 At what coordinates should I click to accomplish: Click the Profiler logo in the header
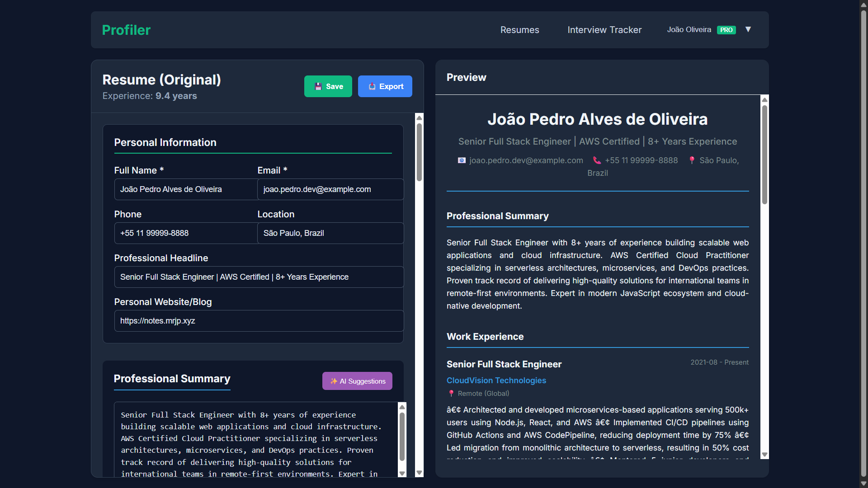tap(127, 30)
